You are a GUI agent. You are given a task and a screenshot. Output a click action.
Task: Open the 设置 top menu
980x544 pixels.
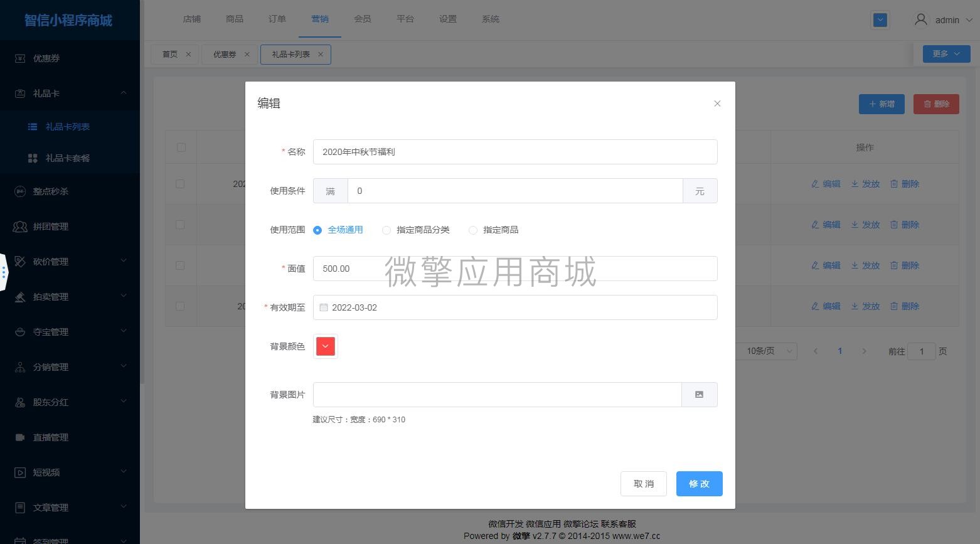(448, 19)
